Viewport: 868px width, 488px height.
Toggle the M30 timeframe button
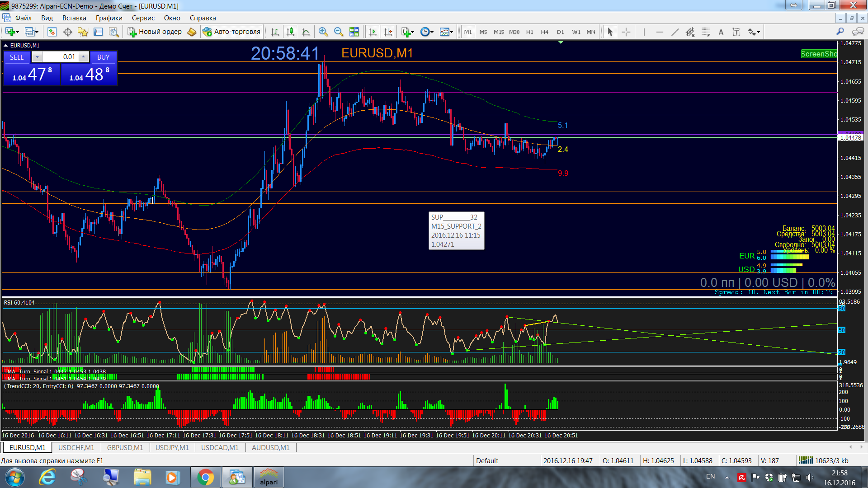(x=514, y=32)
